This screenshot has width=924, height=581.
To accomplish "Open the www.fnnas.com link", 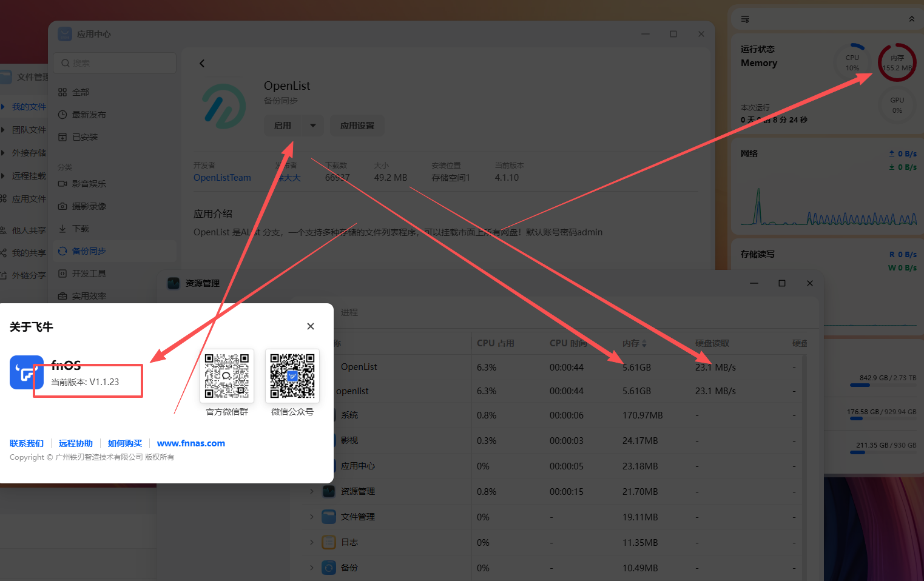I will pyautogui.click(x=191, y=443).
